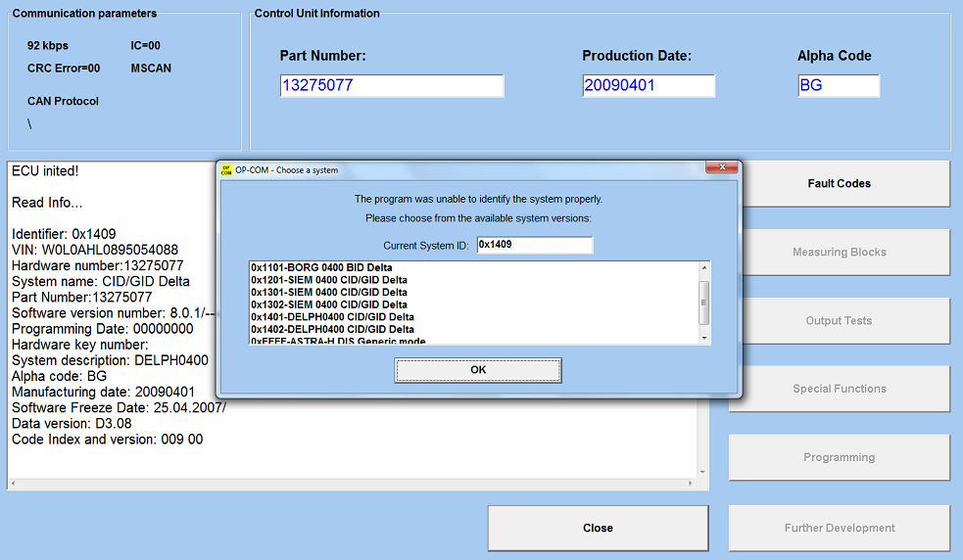This screenshot has width=963, height=560.
Task: Click the OP-COM icon in dialog title bar
Action: click(225, 170)
